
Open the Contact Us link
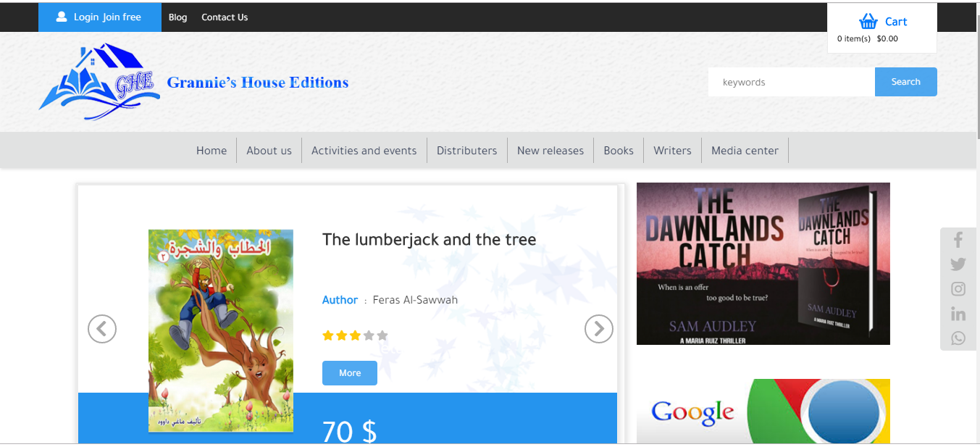pos(225,17)
